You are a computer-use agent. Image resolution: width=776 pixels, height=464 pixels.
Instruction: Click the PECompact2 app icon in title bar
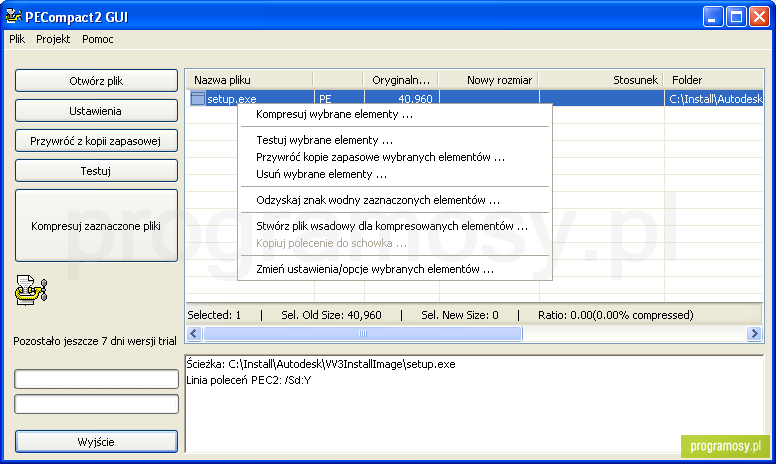[13, 16]
